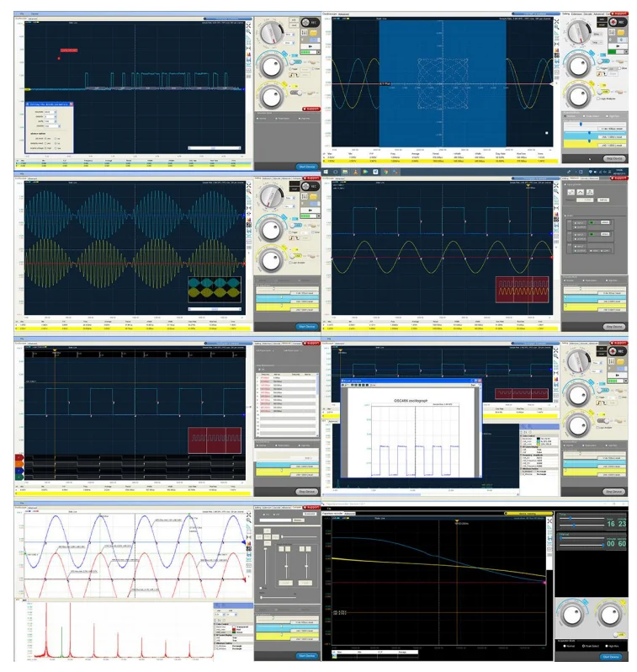Click REC in the UART decode oscilloscope panel
Screen dimensions: 637x672
point(309,23)
